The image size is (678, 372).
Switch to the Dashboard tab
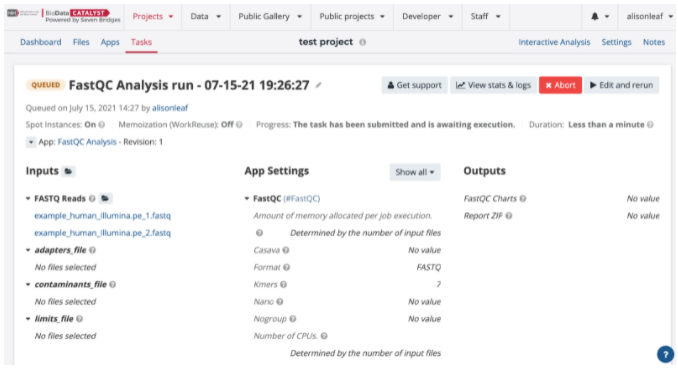pos(41,42)
